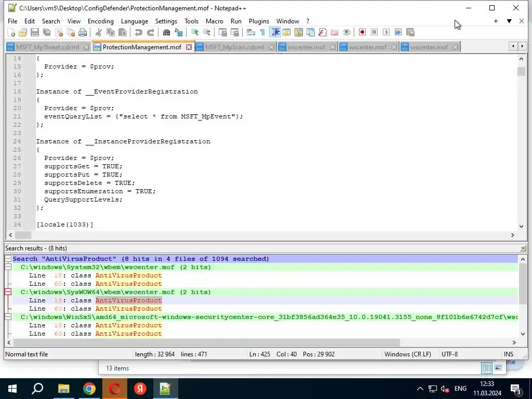Print the document with the Print icon
This screenshot has height=399, width=532.
[x=83, y=32]
